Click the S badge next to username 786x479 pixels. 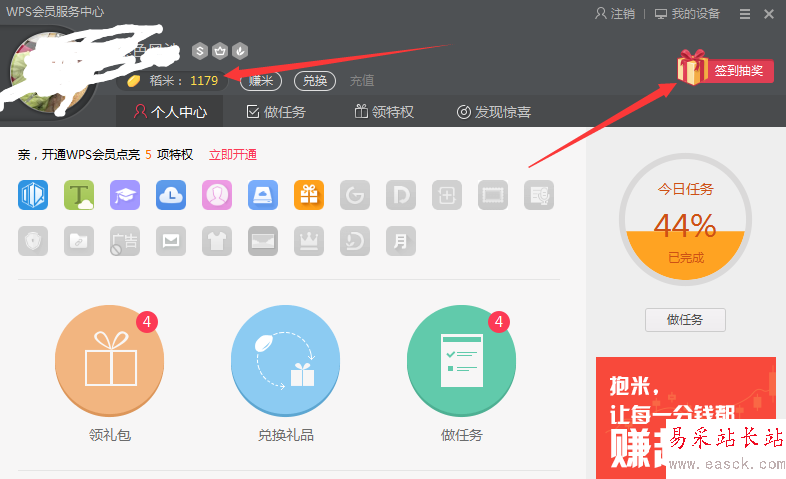pyautogui.click(x=200, y=51)
